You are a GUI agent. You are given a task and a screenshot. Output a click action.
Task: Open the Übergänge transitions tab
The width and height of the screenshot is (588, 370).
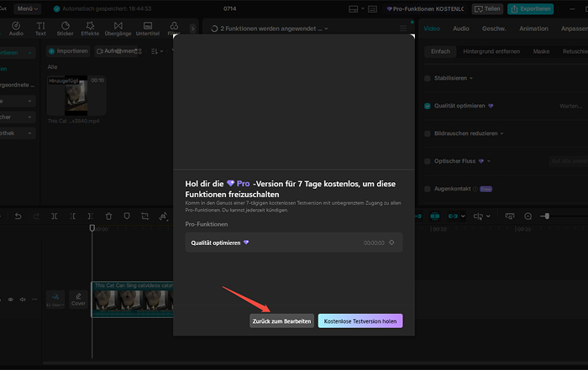tap(118, 29)
